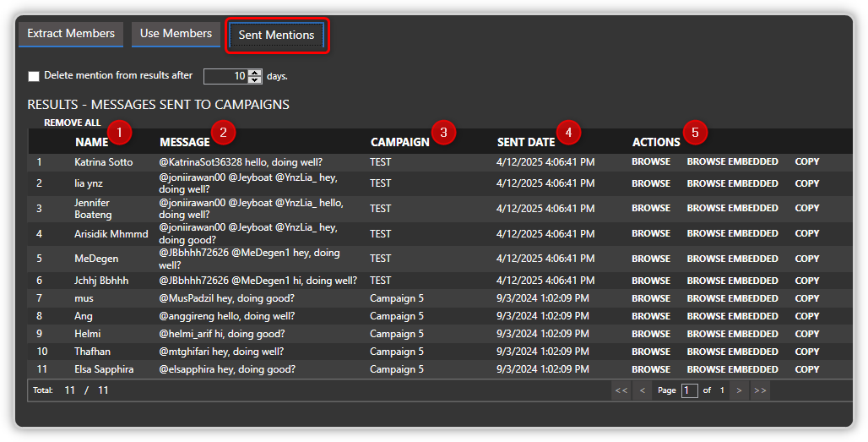Click the days number input field

(225, 76)
